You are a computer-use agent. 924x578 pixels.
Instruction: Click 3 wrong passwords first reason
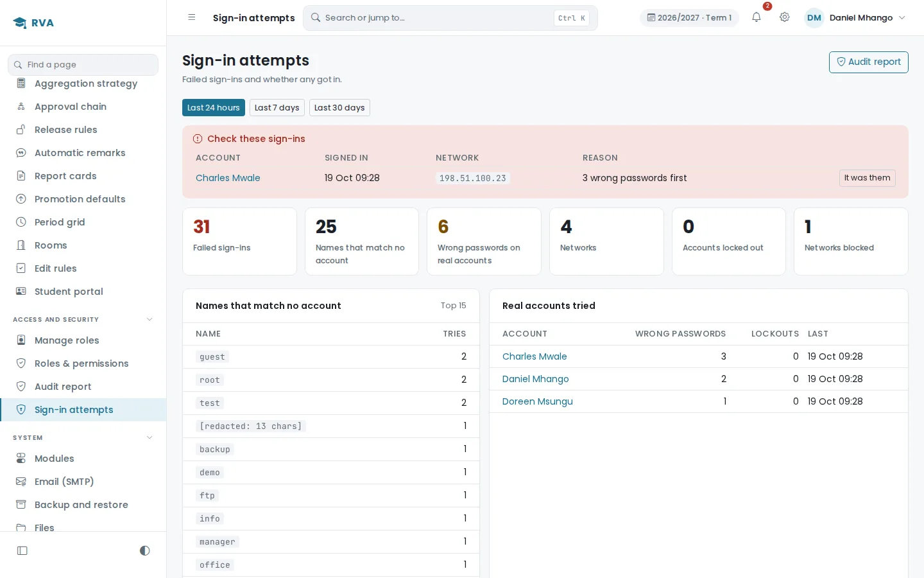635,178
